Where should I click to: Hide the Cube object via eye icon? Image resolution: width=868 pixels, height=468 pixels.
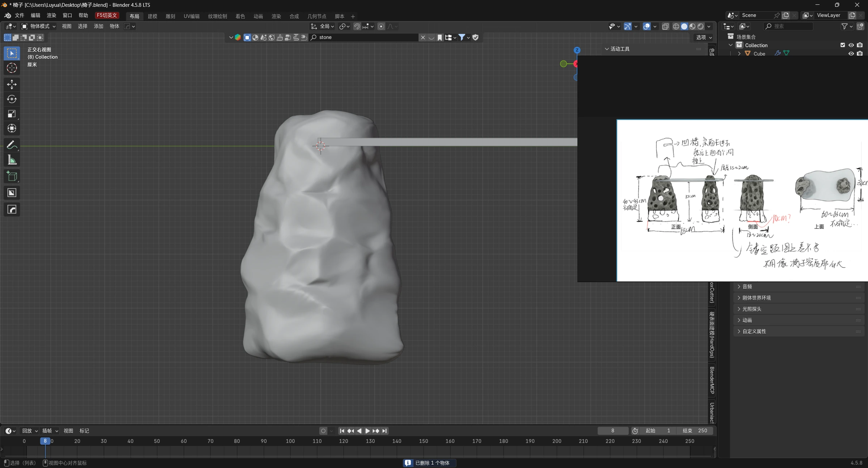851,54
